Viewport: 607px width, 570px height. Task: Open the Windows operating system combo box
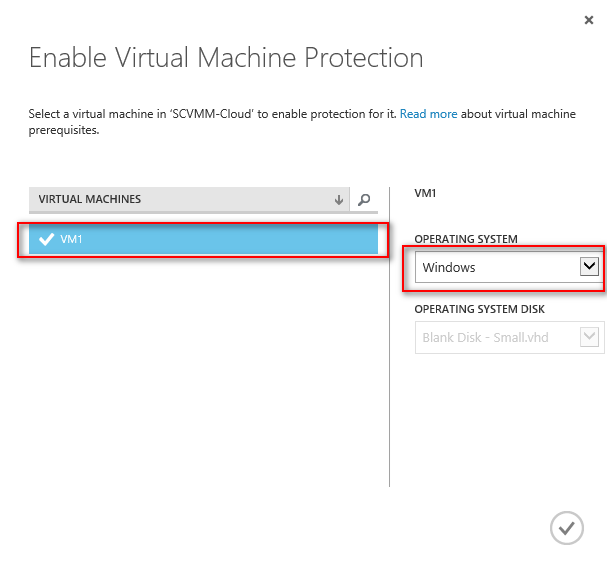click(495, 267)
